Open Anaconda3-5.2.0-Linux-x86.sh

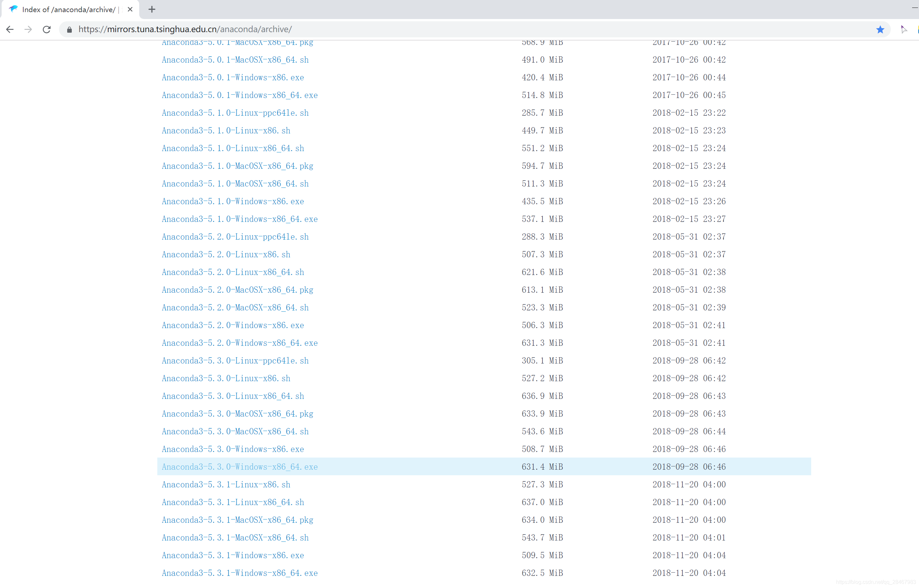[226, 254]
